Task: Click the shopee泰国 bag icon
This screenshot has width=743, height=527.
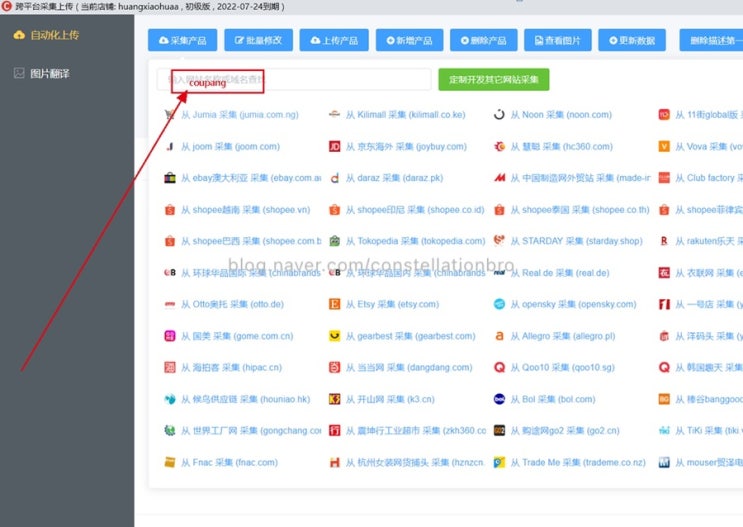Action: point(499,210)
